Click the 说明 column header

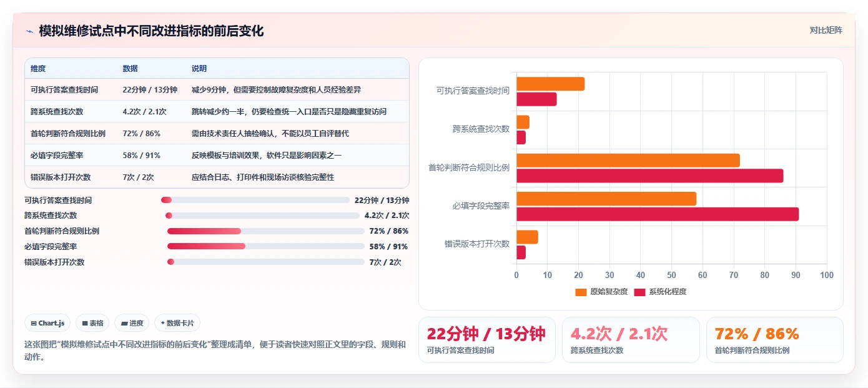point(199,69)
